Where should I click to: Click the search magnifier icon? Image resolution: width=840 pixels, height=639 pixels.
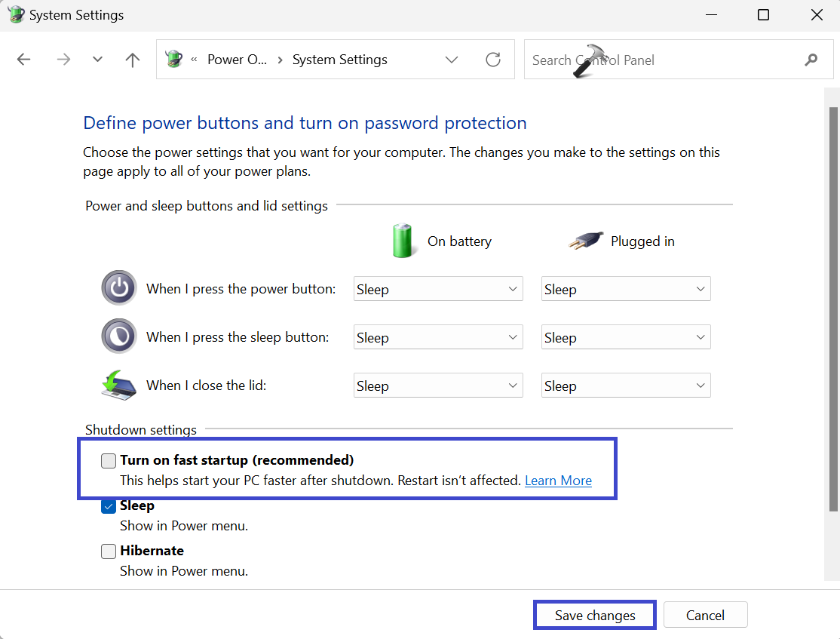tap(811, 60)
